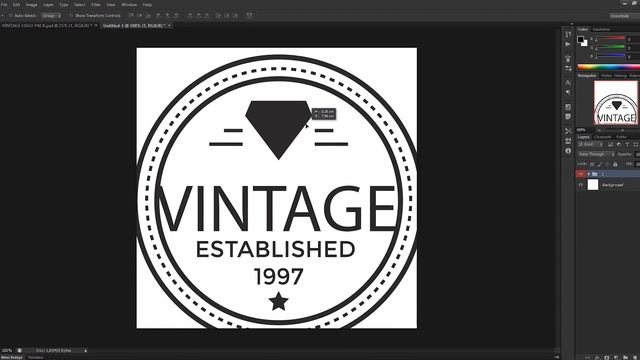Click the align left edges icon
Screen dimensions: 640x360
click(x=158, y=16)
